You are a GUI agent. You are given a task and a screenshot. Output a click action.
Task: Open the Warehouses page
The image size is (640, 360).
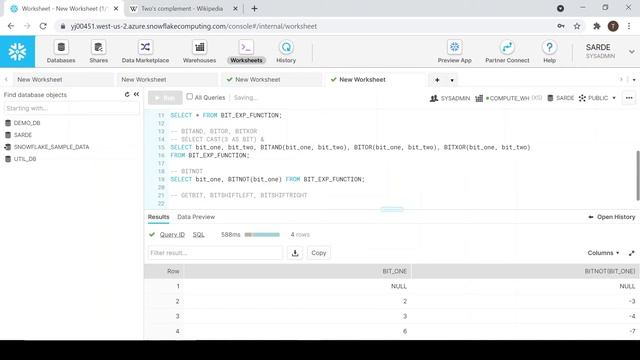[x=199, y=52]
